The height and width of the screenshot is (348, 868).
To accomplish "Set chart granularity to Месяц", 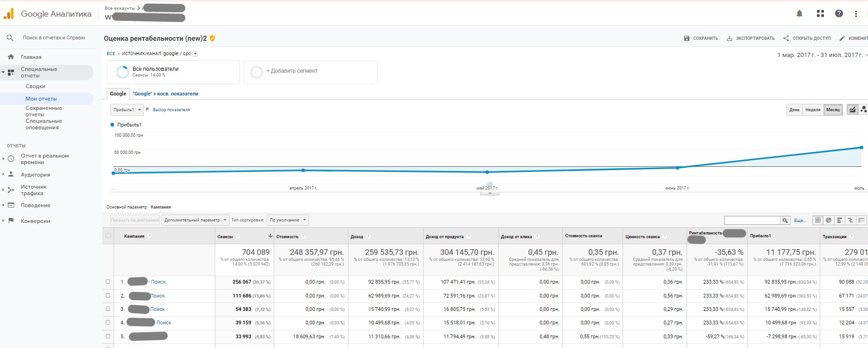I will (833, 110).
